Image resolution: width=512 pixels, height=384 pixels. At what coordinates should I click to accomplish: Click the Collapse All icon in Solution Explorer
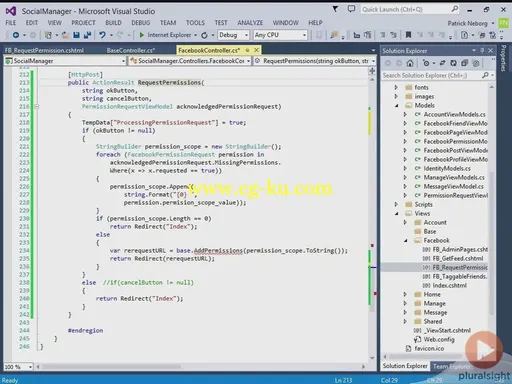[x=464, y=63]
